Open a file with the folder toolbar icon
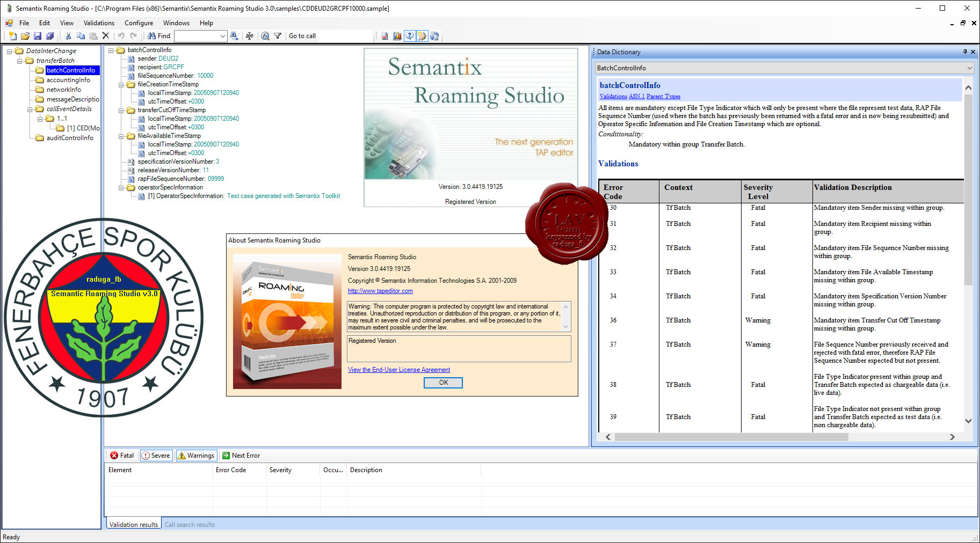The image size is (980, 543). [x=25, y=36]
